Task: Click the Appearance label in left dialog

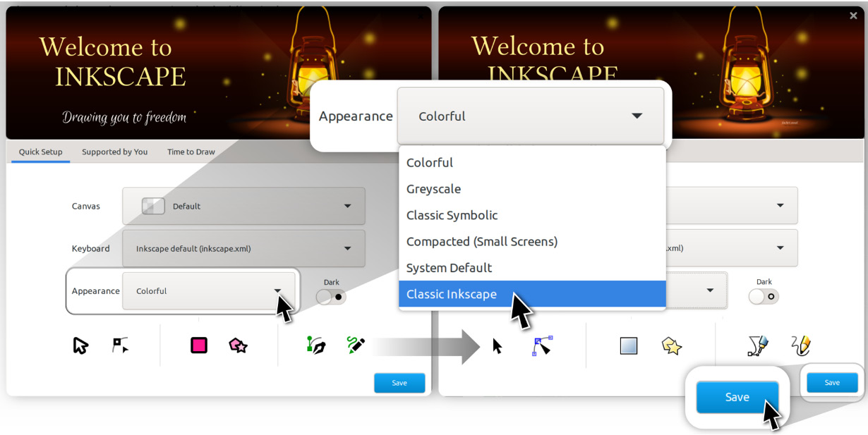Action: click(x=95, y=291)
